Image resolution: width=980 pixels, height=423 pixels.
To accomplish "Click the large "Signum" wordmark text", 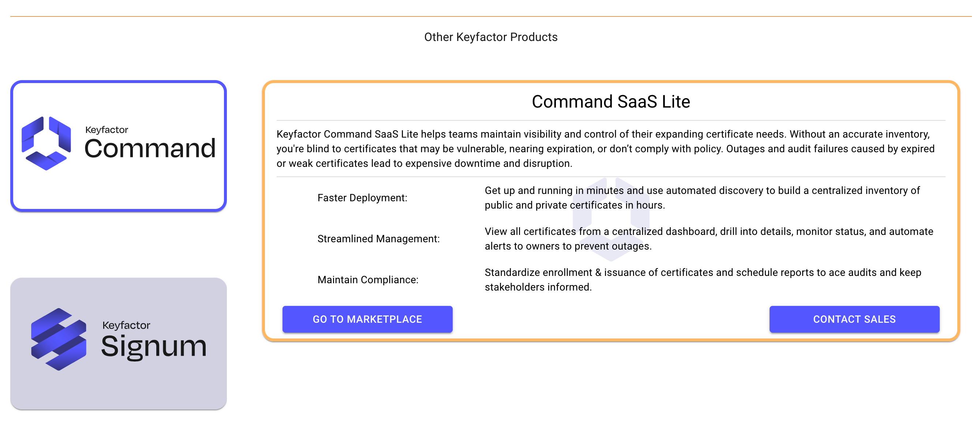I will [x=154, y=346].
